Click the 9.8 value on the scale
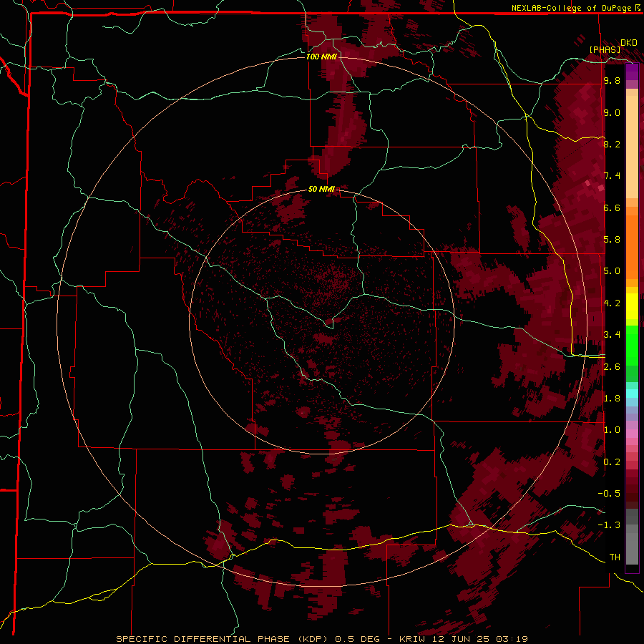 [612, 80]
